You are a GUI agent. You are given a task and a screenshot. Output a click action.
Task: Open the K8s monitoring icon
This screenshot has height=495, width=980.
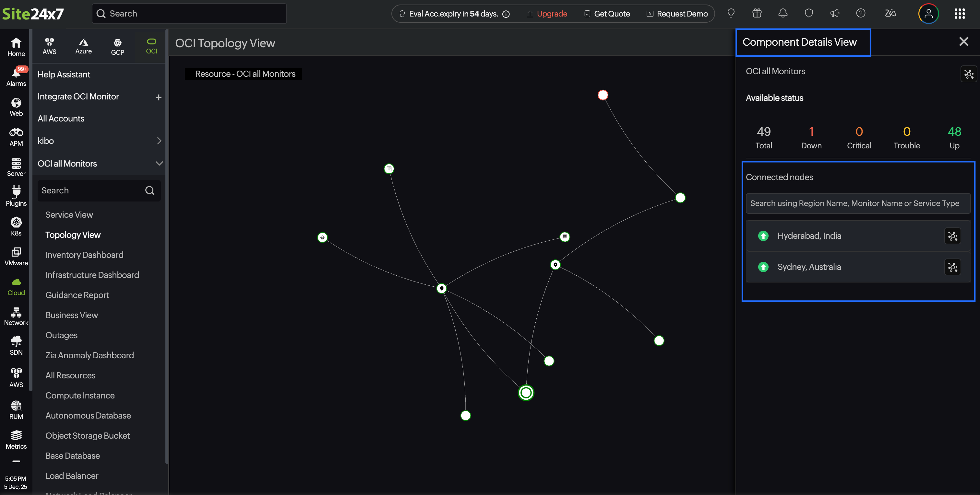click(x=16, y=226)
